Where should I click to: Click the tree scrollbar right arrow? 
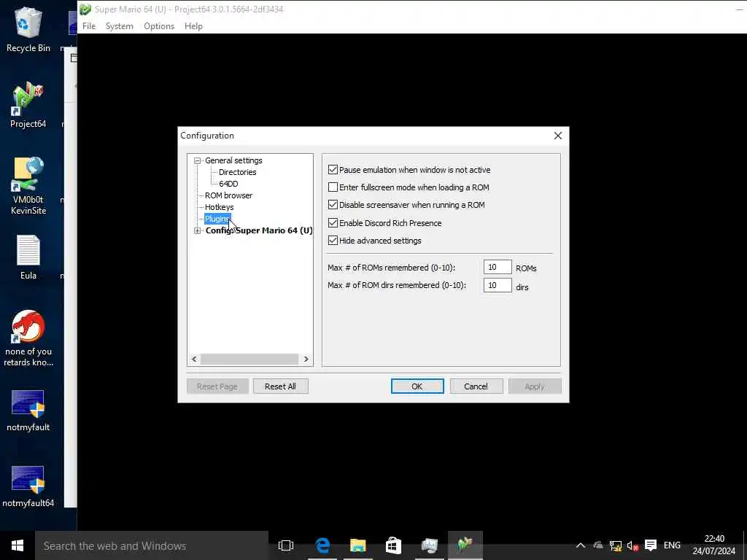306,359
